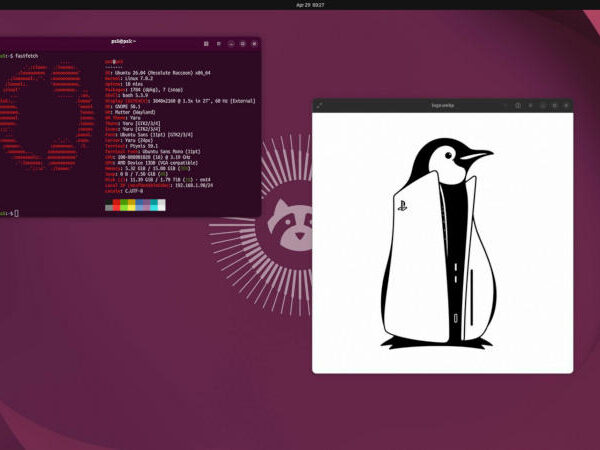This screenshot has height=450, width=600.
Task: Click the 'fastfetch' command text
Action: pos(27,56)
